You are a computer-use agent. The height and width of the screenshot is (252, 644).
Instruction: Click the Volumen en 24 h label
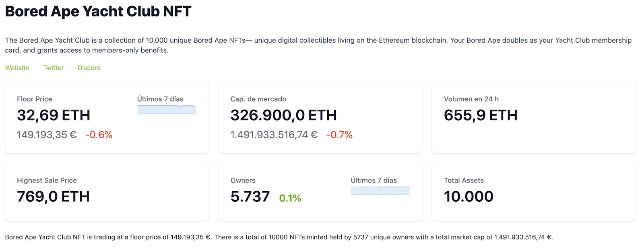(471, 99)
